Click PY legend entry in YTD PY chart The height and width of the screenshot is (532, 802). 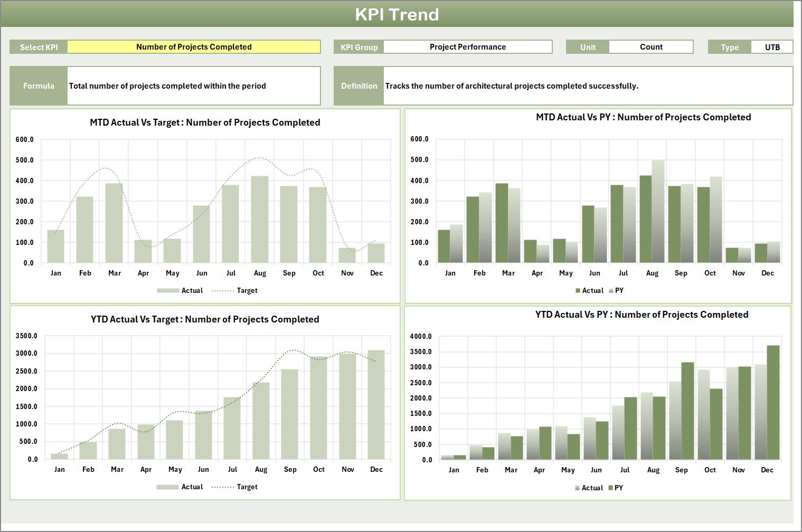(x=618, y=488)
